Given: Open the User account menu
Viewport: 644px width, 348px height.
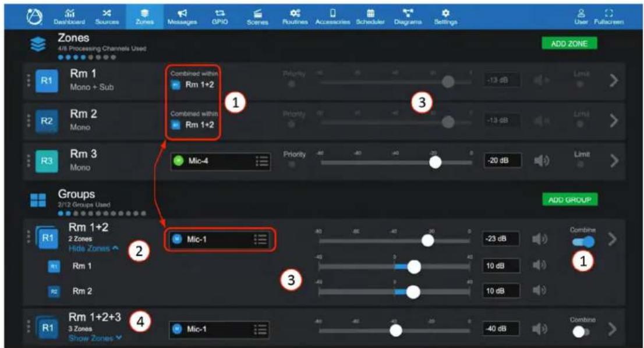Looking at the screenshot, I should pyautogui.click(x=581, y=17).
